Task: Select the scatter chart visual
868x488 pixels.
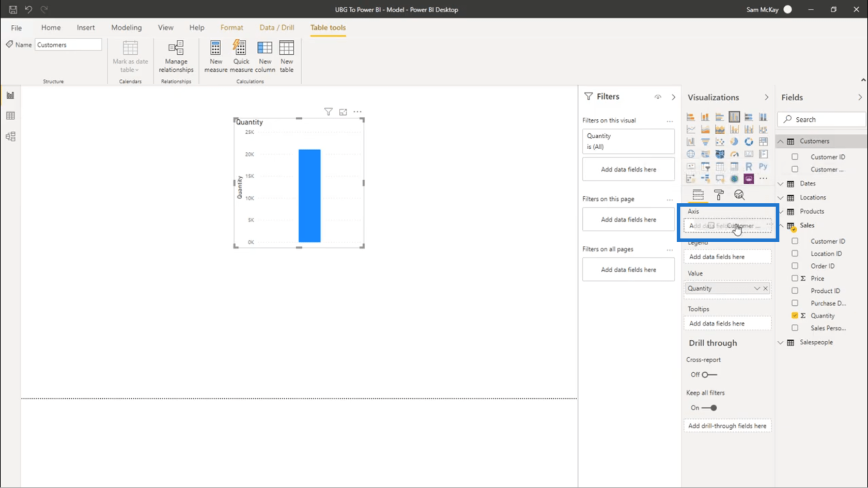Action: point(720,142)
